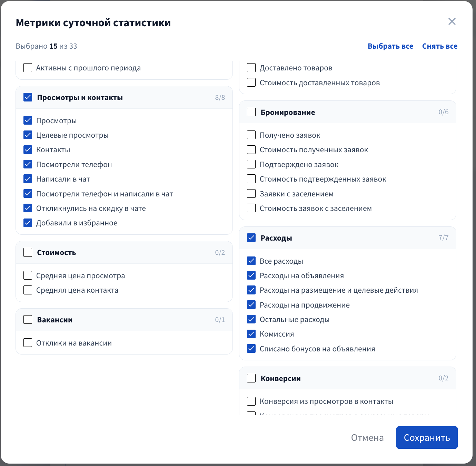Enable 'Стоимость подтвержденных заявок' checkbox
This screenshot has width=476, height=466.
click(251, 179)
